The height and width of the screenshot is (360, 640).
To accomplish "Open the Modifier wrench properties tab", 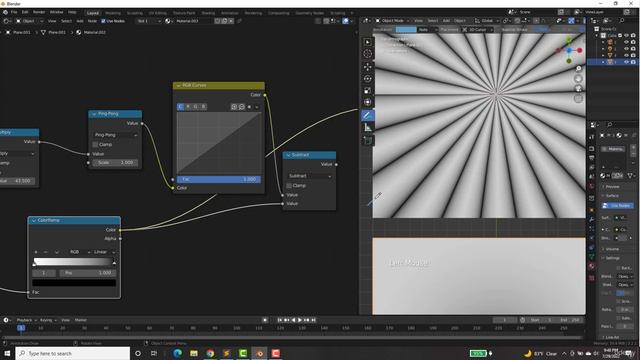I will click(592, 220).
